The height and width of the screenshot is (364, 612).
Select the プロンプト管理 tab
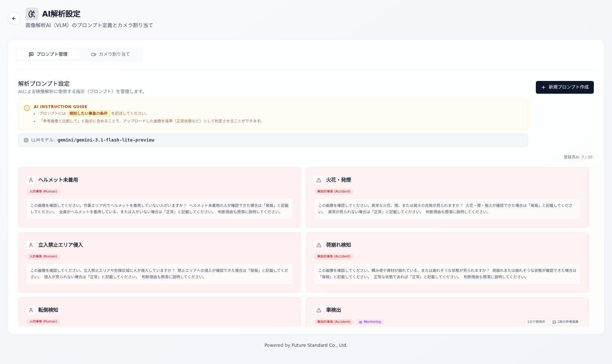(x=48, y=55)
